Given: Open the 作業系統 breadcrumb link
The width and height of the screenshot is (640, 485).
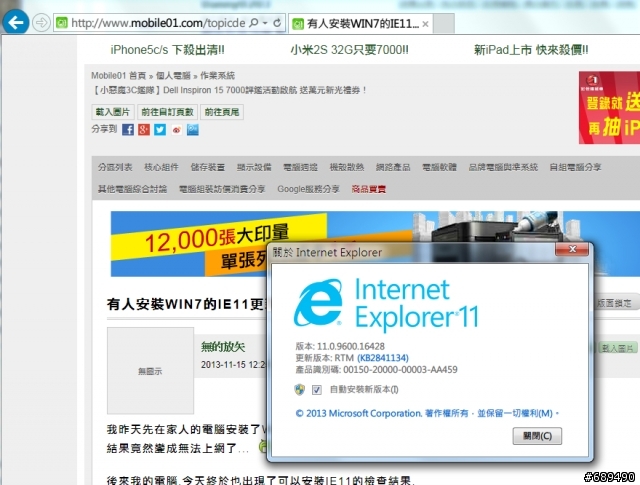Looking at the screenshot, I should tap(217, 76).
